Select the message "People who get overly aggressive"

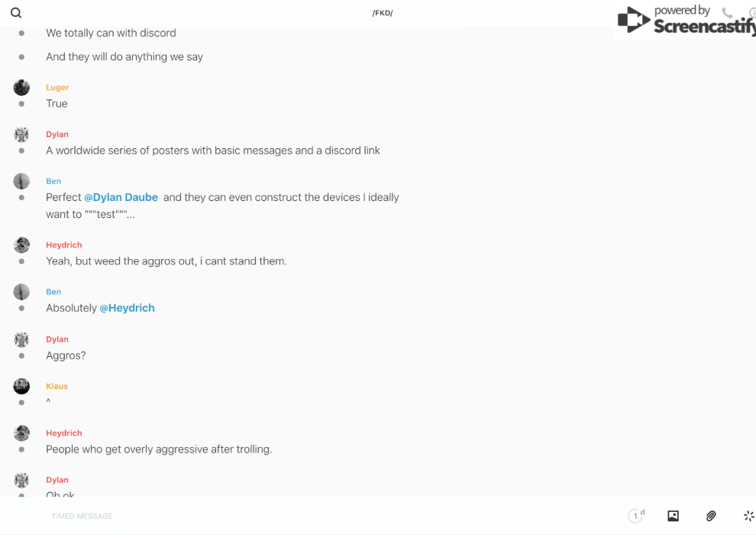tap(159, 449)
